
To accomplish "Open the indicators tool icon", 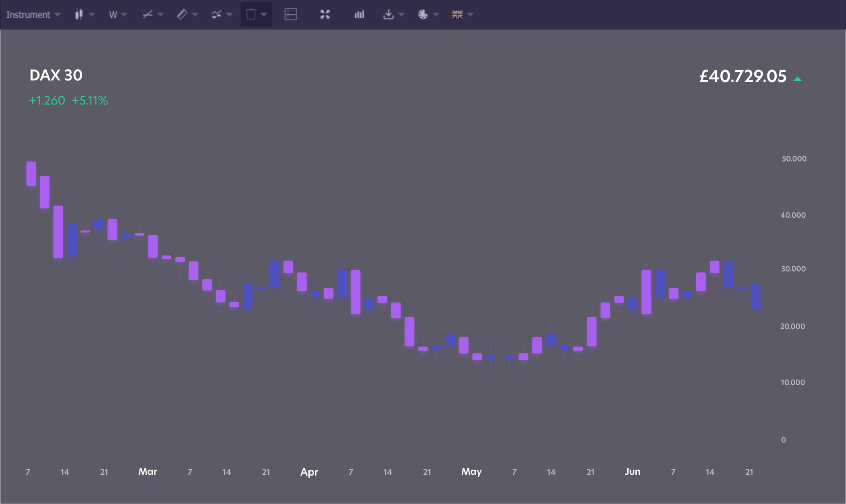I will (x=217, y=14).
